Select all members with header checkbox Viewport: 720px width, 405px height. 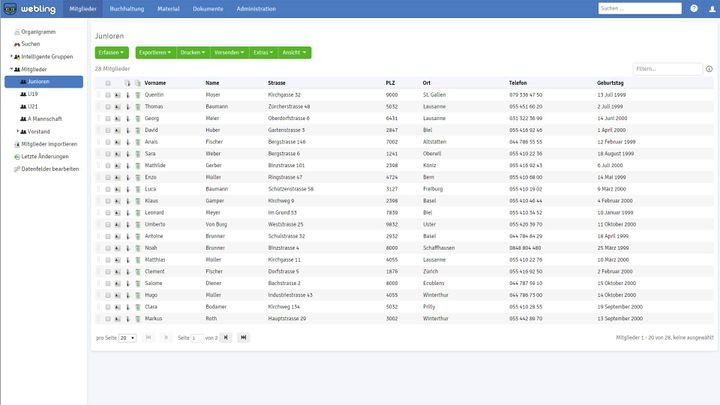108,82
